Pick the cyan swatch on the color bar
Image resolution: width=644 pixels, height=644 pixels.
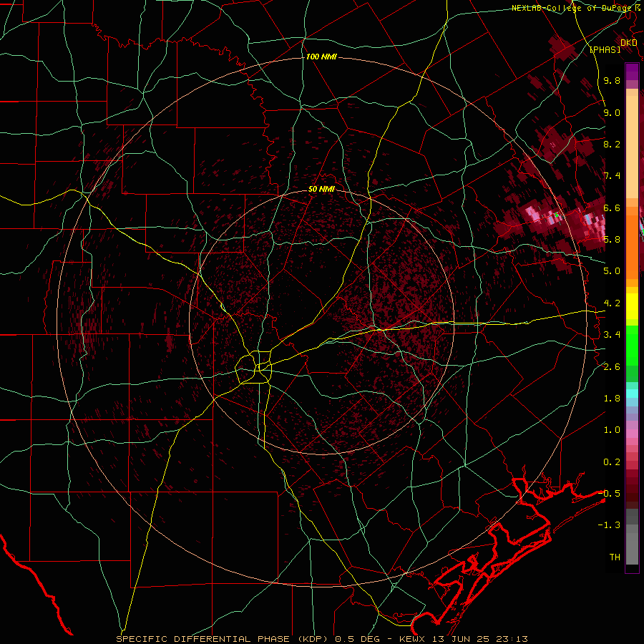pyautogui.click(x=632, y=393)
